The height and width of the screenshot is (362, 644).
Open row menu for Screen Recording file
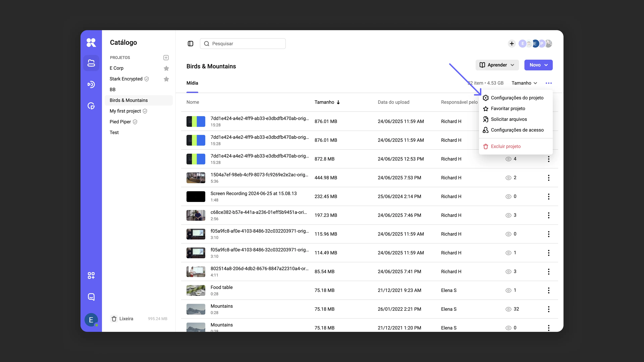549,197
